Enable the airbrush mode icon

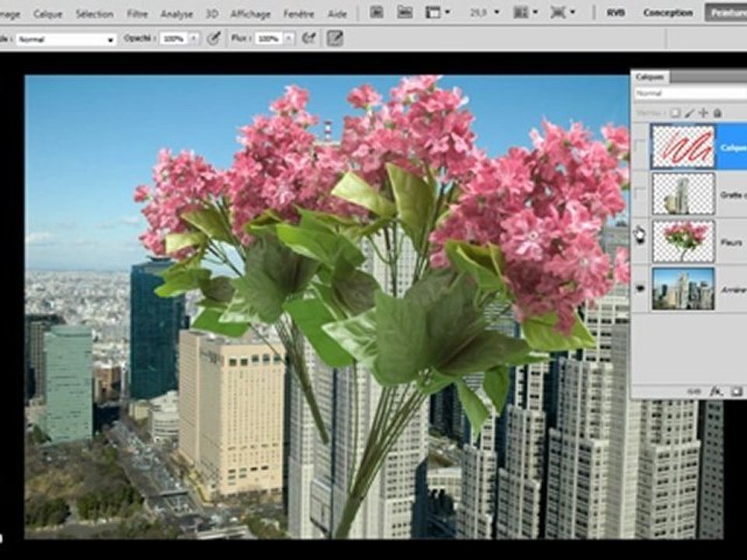(309, 38)
